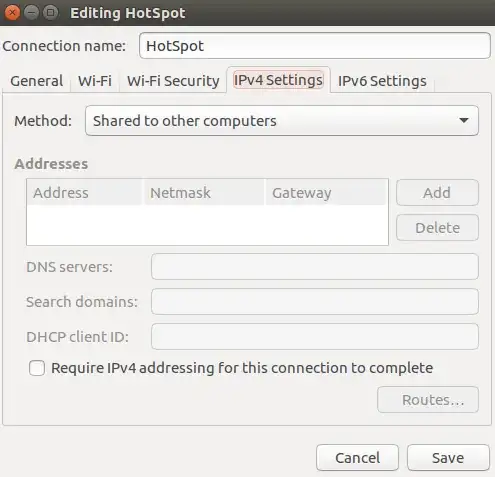Expand the Method dropdown arrow
Image resolution: width=495 pixels, height=477 pixels.
pyautogui.click(x=464, y=120)
